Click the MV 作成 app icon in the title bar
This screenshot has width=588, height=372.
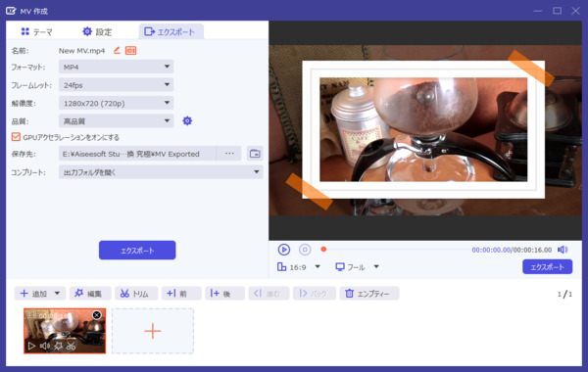click(11, 11)
